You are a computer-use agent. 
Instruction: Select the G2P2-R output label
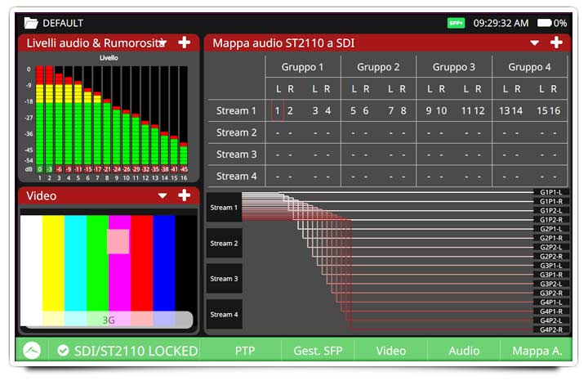click(x=551, y=257)
